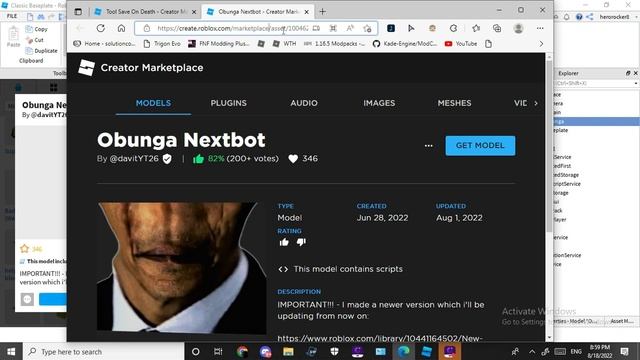
Task: Click the browser back arrow
Action: (80, 28)
